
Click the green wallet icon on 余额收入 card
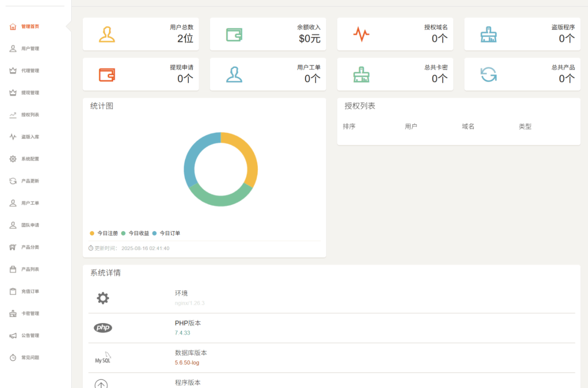(234, 34)
